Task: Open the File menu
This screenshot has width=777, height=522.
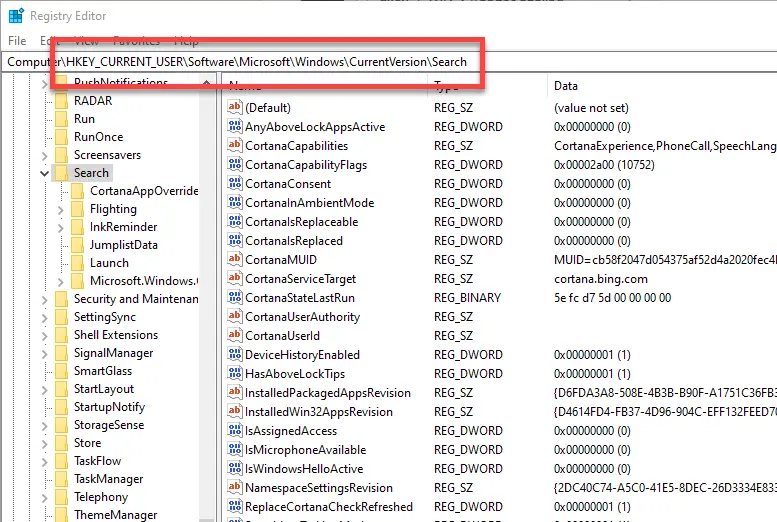Action: click(x=17, y=41)
